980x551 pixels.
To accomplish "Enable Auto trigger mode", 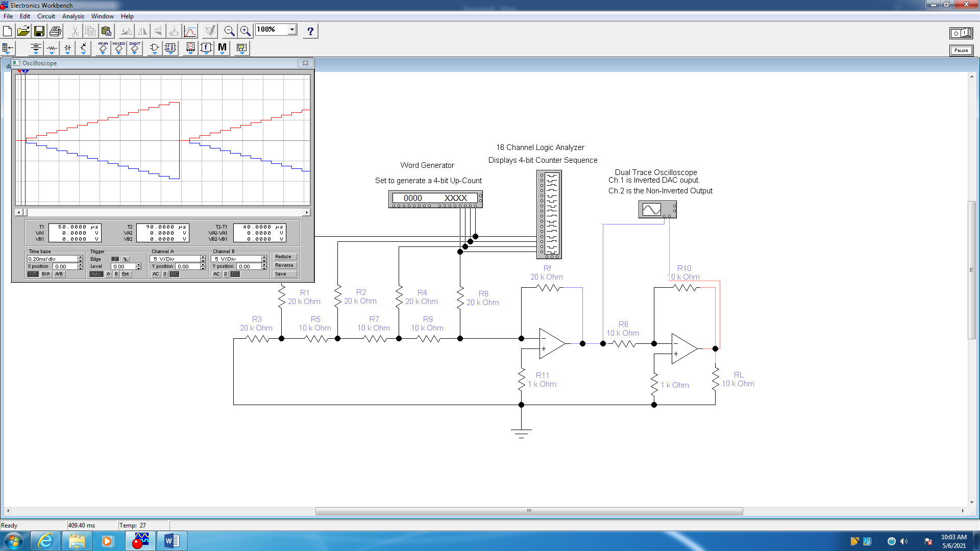I will (96, 274).
